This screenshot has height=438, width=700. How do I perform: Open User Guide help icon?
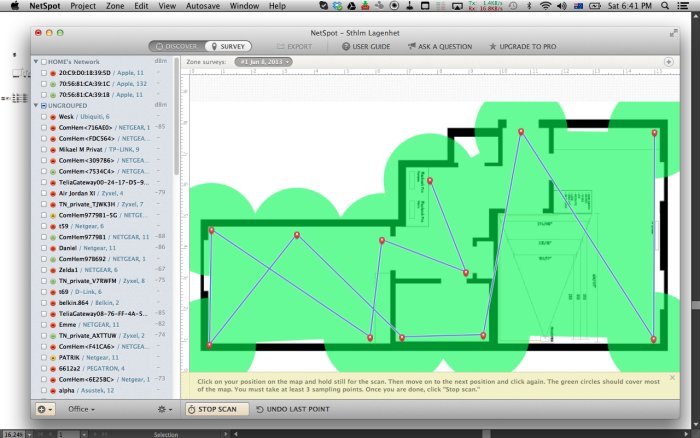click(x=346, y=46)
